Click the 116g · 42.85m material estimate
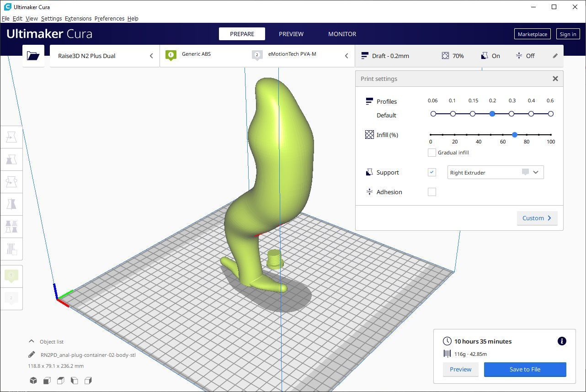Screen dimensions: 586x392 click(x=470, y=354)
